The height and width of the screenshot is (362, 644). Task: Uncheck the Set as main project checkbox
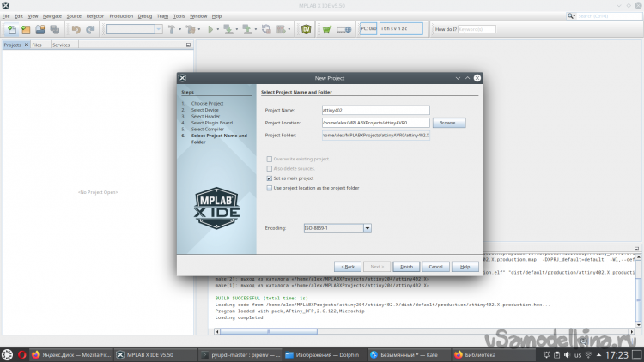pyautogui.click(x=270, y=178)
